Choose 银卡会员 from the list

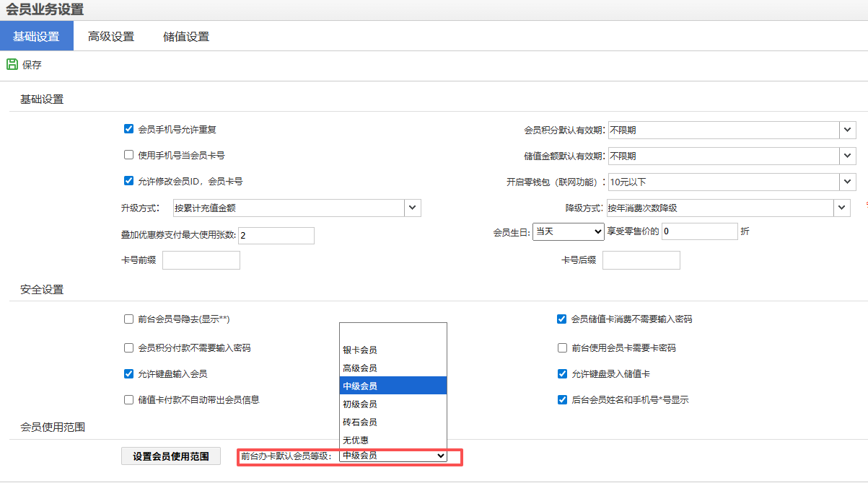coord(360,350)
